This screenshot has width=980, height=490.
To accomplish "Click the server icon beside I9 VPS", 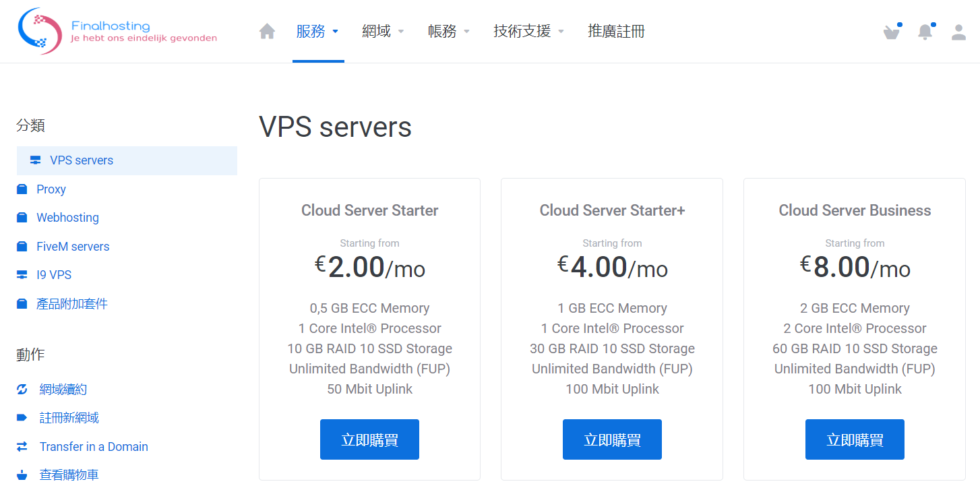I will (22, 275).
